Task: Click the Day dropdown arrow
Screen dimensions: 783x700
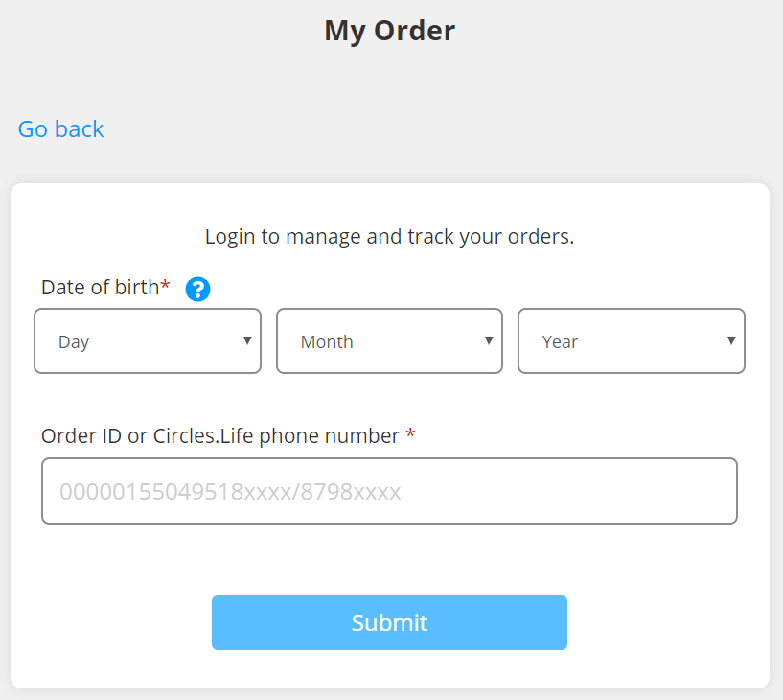Action: coord(246,340)
